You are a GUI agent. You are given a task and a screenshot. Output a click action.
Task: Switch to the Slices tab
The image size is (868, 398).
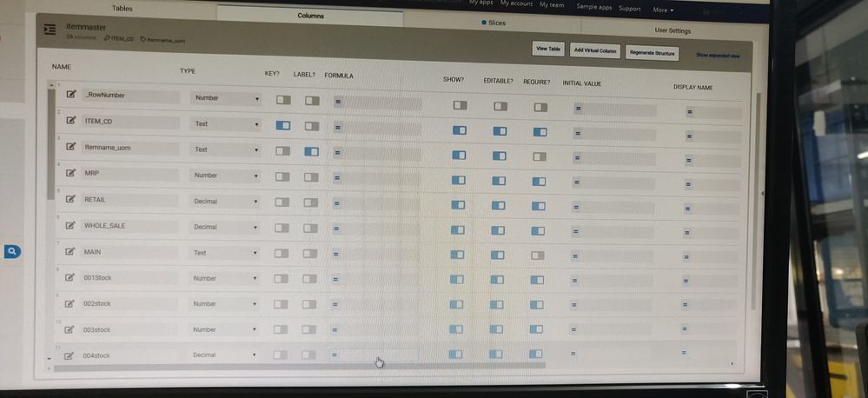point(494,23)
